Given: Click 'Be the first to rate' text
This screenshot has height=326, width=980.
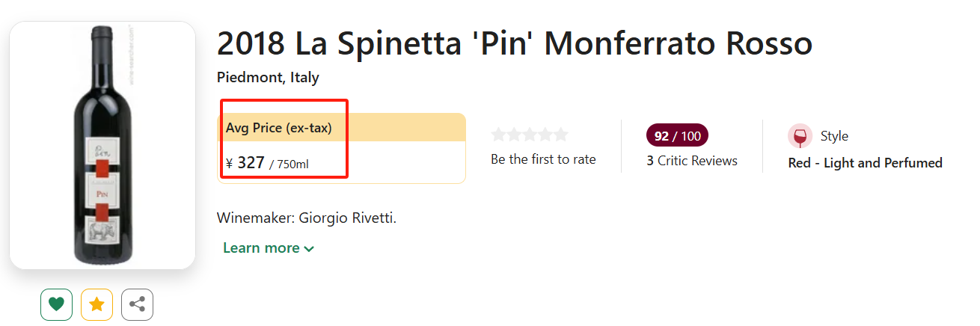Looking at the screenshot, I should [543, 159].
